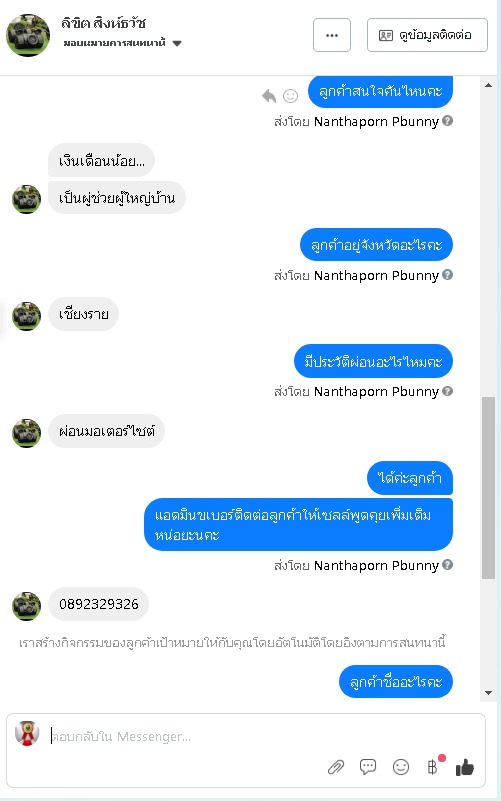Click the scrollbar up arrow
The width and height of the screenshot is (501, 801).
(488, 85)
